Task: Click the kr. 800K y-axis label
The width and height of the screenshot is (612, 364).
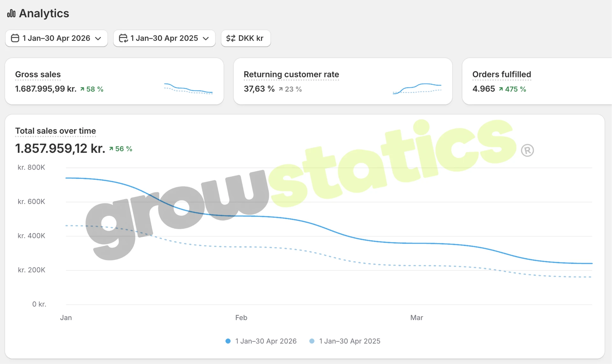Action: 31,168
